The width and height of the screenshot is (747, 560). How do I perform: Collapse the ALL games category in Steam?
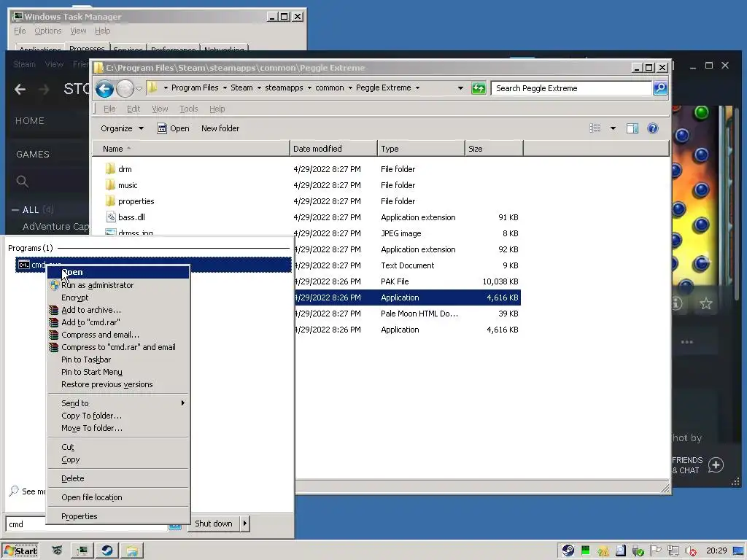15,209
